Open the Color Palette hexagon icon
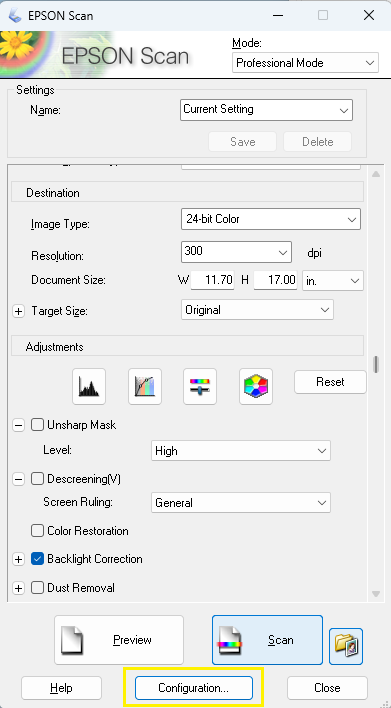The width and height of the screenshot is (391, 708). tap(256, 386)
